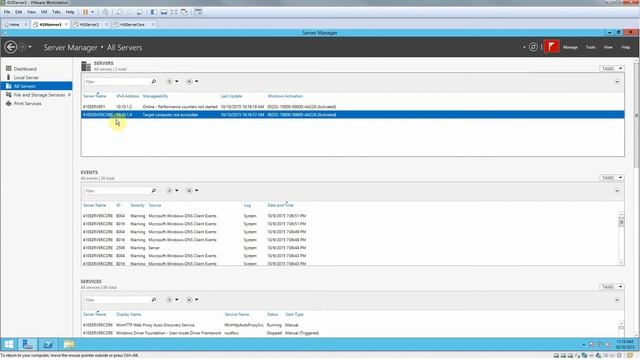Open the Server Manager View menu

[608, 47]
